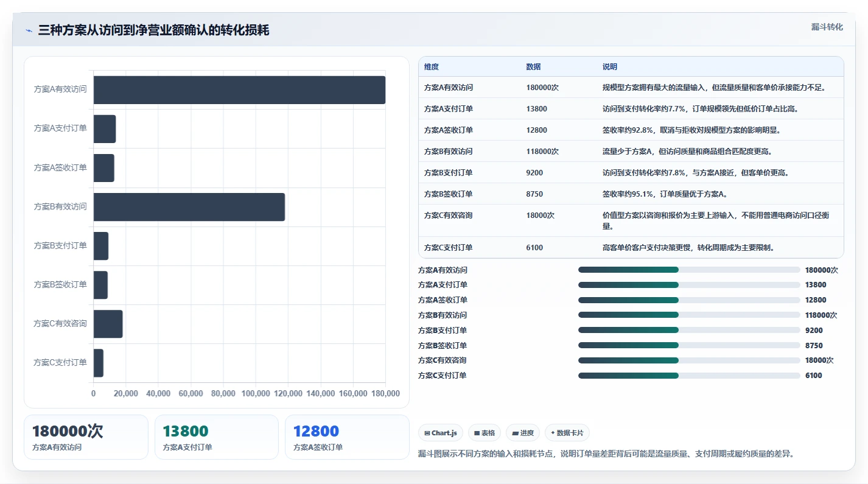Click the 8750 cell in the table
Viewport: 868px width, 484px height.
coord(535,194)
